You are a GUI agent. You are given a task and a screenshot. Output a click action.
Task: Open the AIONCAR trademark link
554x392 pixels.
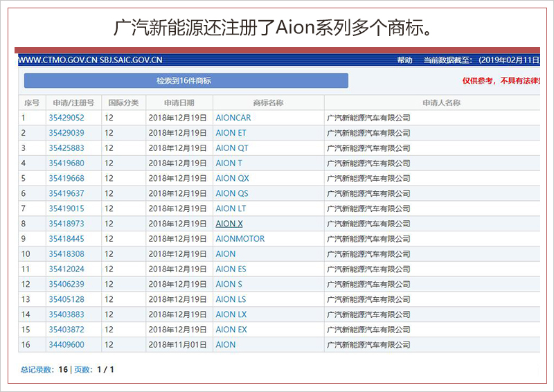coord(233,118)
